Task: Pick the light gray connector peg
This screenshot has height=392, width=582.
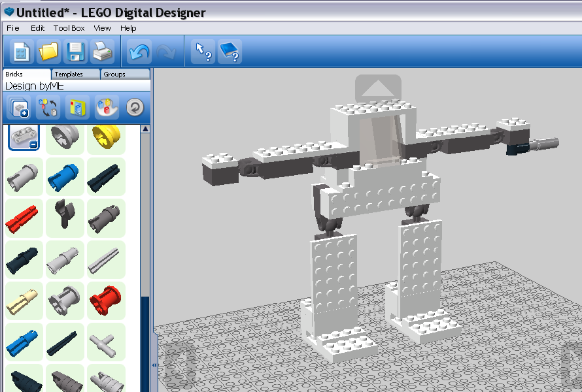Action: pos(24,176)
